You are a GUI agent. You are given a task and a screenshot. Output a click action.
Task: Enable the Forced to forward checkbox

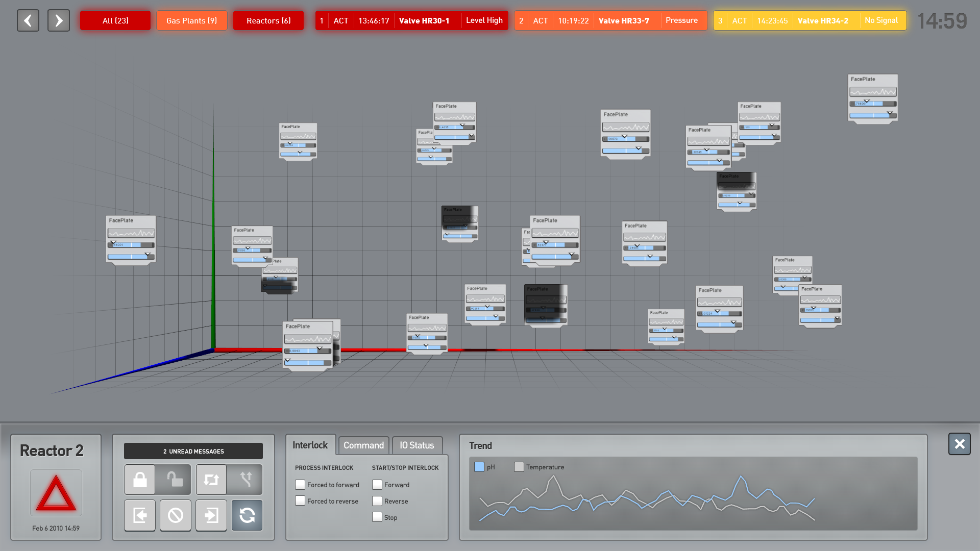click(x=300, y=485)
